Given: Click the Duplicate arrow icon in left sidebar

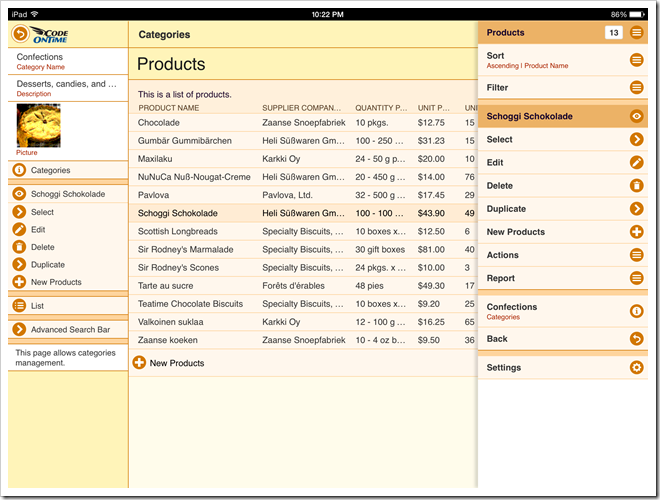Looking at the screenshot, I should pos(20,265).
